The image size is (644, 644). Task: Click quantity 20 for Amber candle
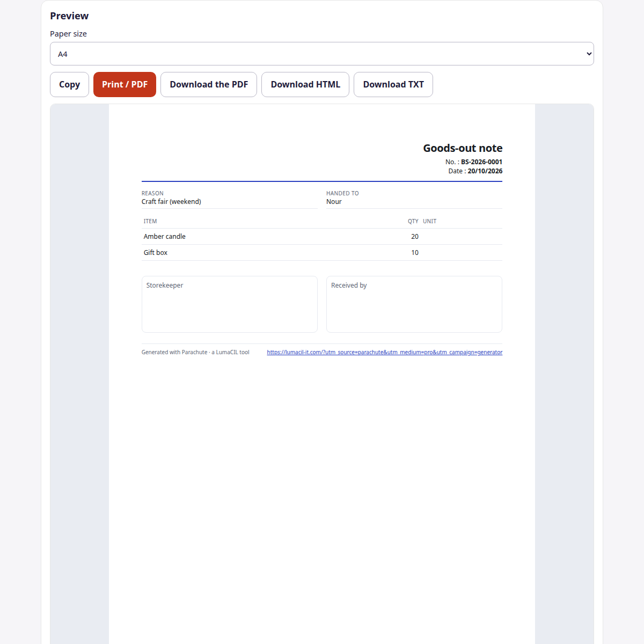tap(415, 237)
